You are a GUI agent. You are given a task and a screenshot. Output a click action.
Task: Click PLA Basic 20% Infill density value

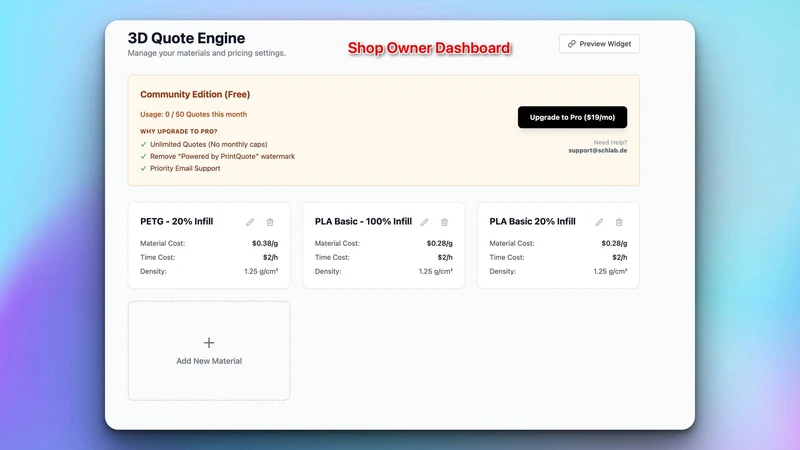point(610,271)
